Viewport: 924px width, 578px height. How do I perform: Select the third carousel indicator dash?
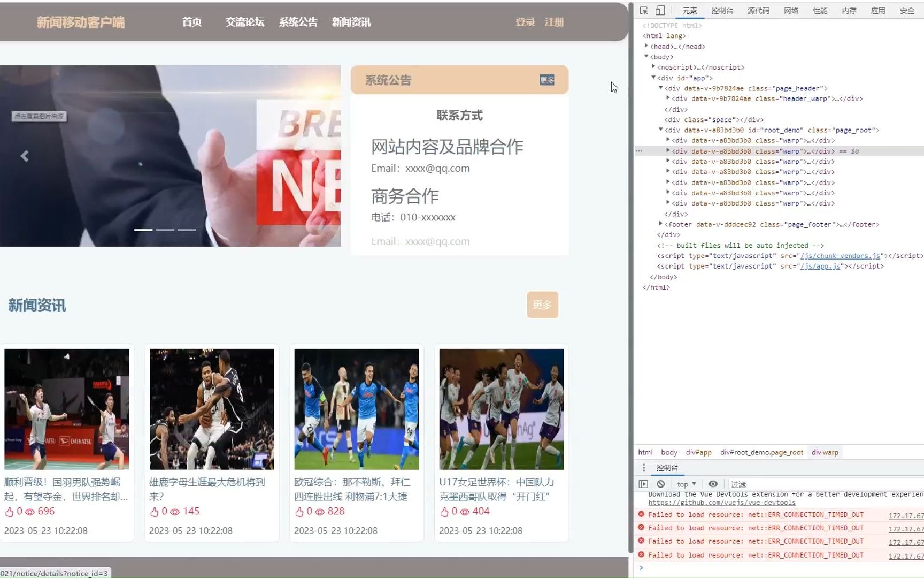click(187, 230)
